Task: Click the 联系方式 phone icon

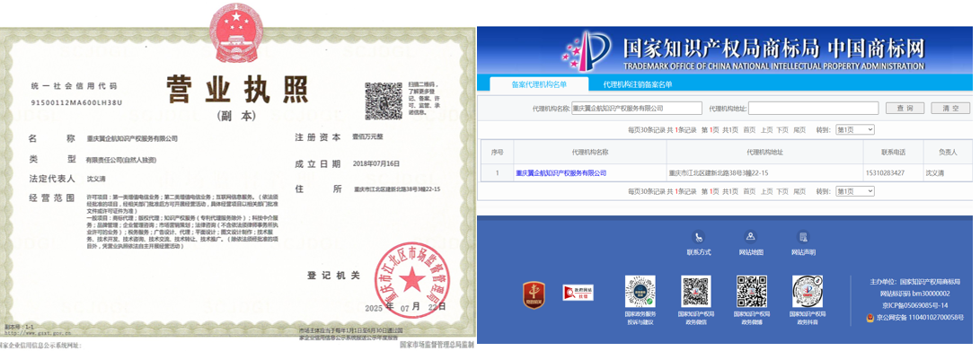Action: pyautogui.click(x=698, y=237)
